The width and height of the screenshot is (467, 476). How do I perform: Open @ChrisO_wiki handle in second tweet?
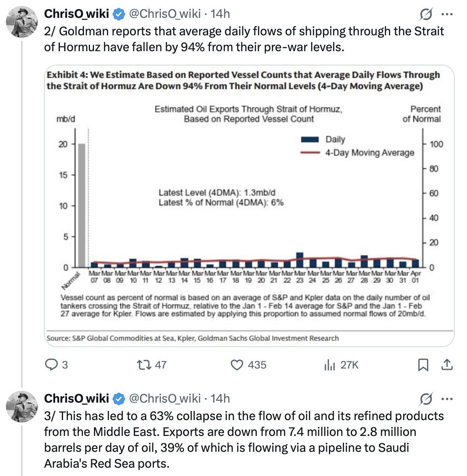click(165, 398)
